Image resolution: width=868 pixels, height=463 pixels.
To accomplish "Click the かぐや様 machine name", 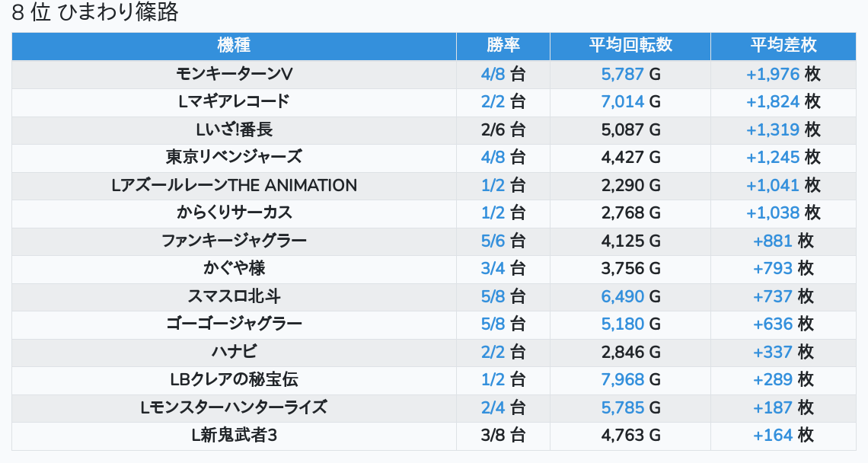I will click(234, 268).
